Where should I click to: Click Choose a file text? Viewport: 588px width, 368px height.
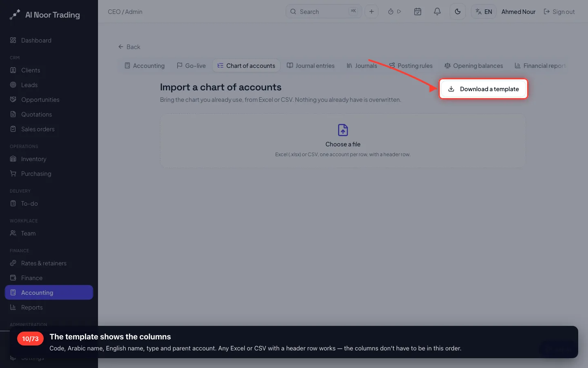click(343, 144)
